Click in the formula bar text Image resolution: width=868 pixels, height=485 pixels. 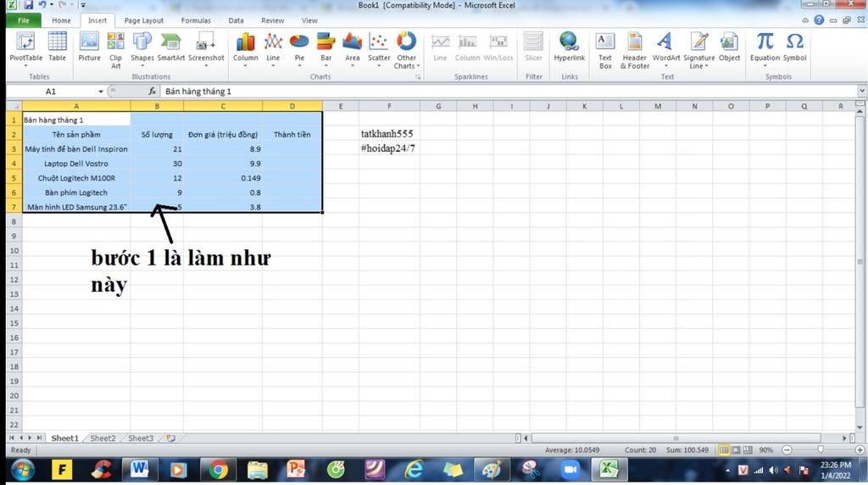click(x=198, y=92)
